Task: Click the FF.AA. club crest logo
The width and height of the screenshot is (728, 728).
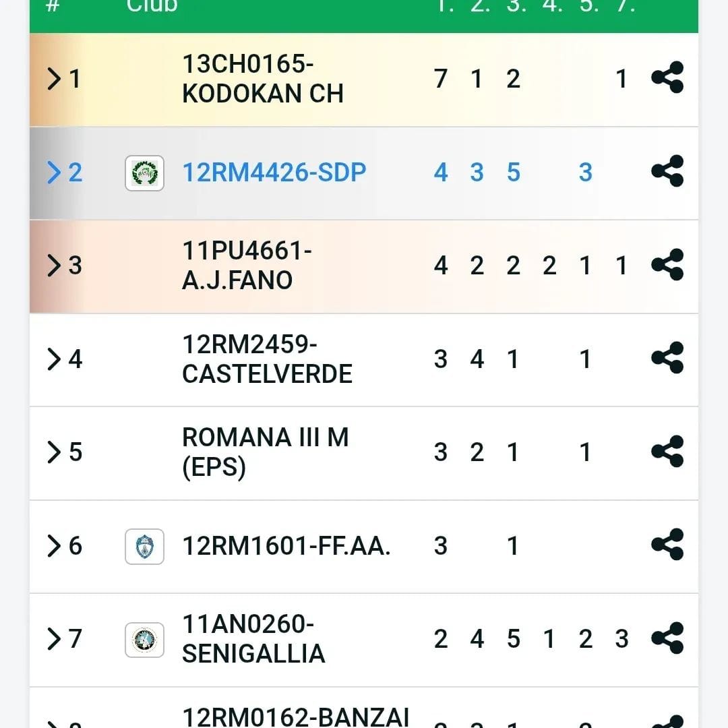Action: 144,546
